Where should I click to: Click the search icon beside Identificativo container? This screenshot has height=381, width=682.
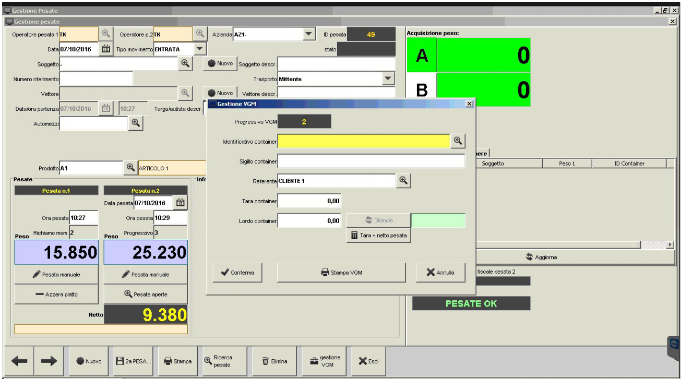(x=458, y=140)
